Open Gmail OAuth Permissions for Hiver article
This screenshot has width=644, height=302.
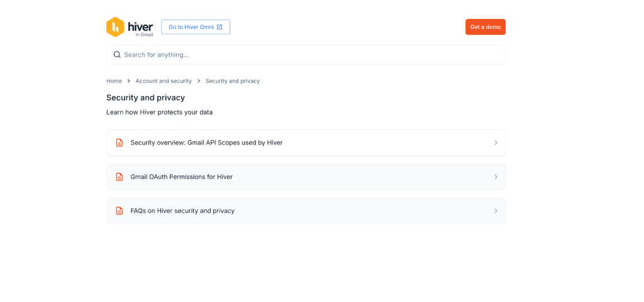tap(181, 177)
